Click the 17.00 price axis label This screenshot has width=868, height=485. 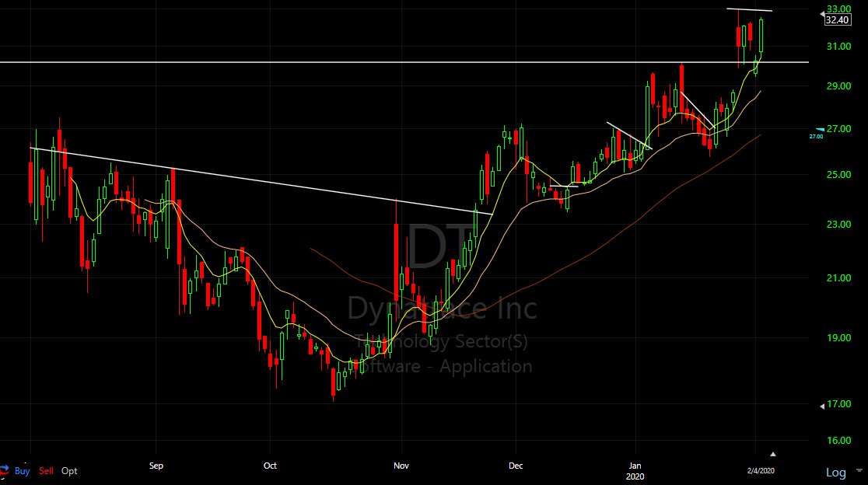(838, 404)
